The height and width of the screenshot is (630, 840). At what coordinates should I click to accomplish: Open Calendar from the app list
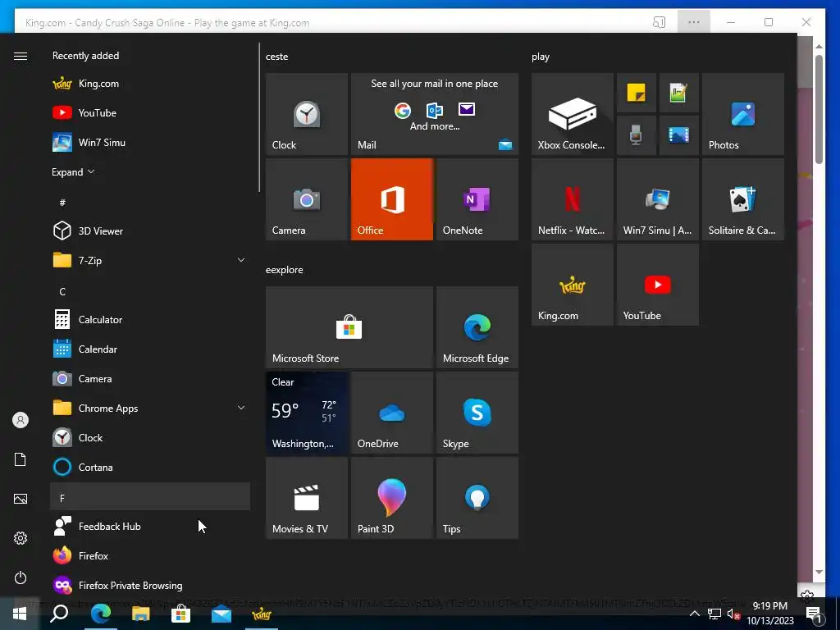[x=150, y=349]
